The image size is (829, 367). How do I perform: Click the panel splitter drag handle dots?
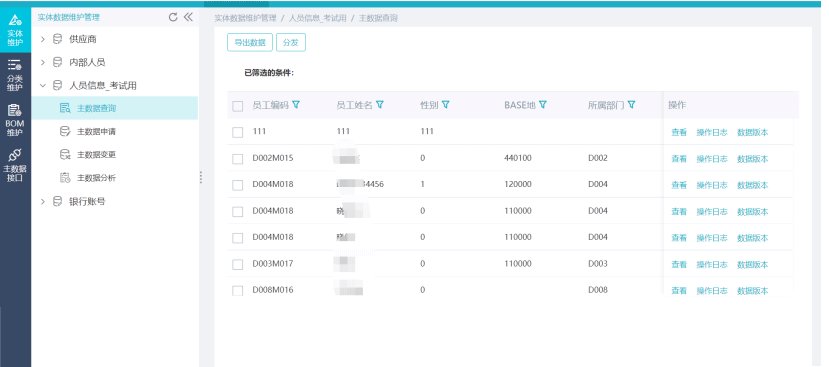coord(201,177)
